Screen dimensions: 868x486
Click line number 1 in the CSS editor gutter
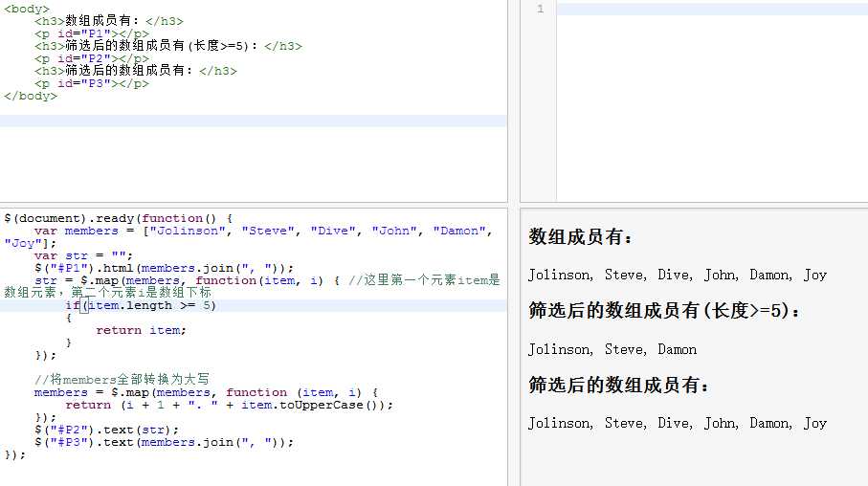pyautogui.click(x=541, y=9)
